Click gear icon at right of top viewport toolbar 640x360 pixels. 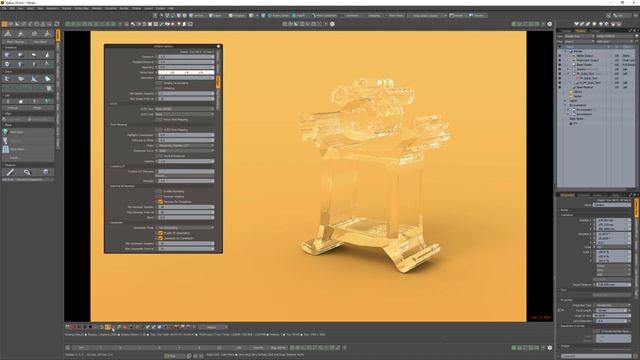(550, 24)
